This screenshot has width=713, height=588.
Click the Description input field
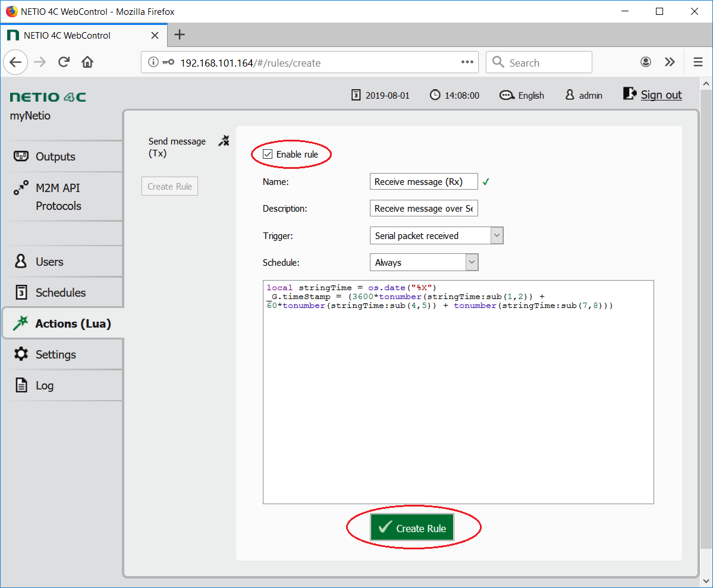(x=424, y=208)
